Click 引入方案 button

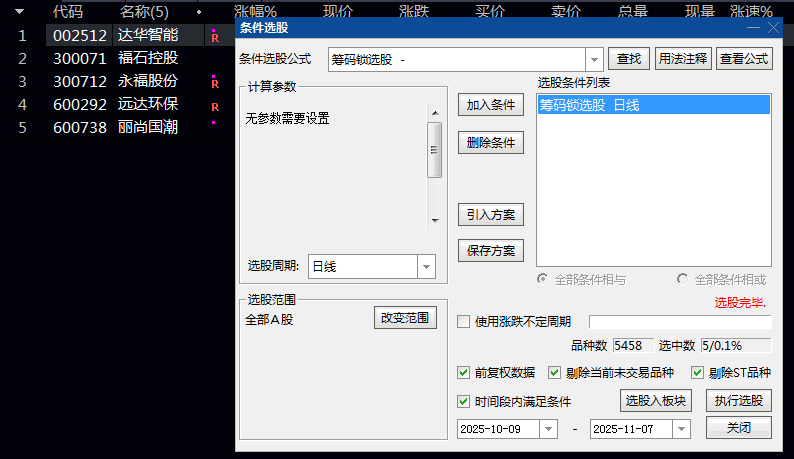[x=491, y=215]
